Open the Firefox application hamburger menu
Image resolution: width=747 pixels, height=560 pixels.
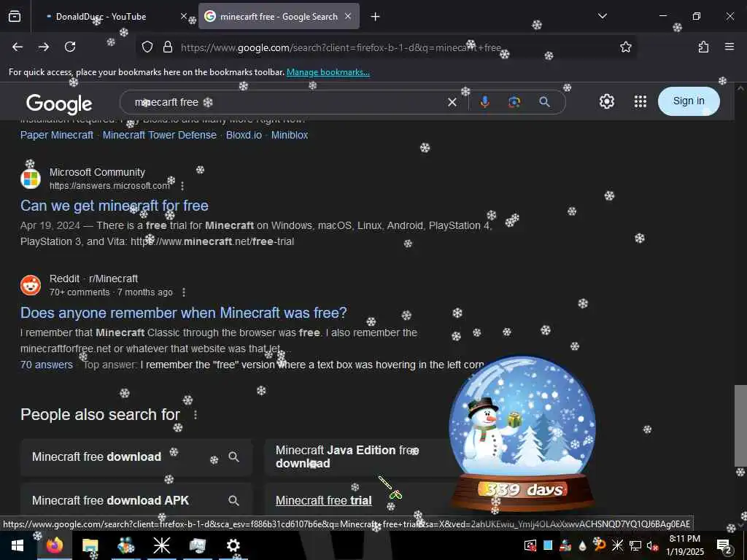coord(729,47)
